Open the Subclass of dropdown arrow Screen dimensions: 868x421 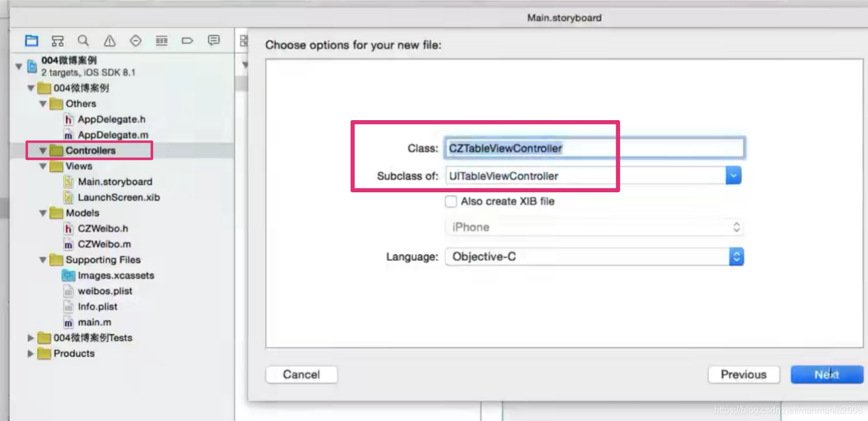733,176
